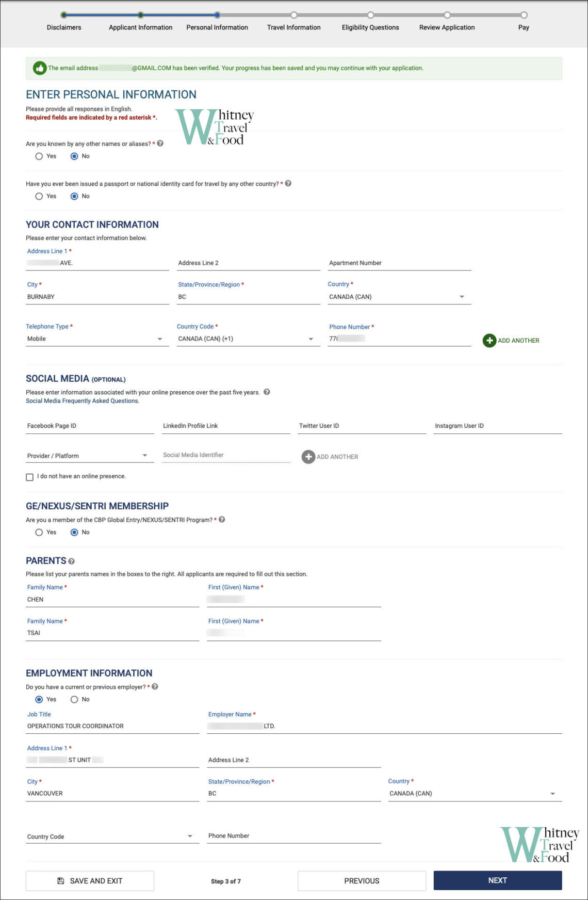
Task: Click the ADD ANOTHER social media plus icon
Action: pos(308,457)
